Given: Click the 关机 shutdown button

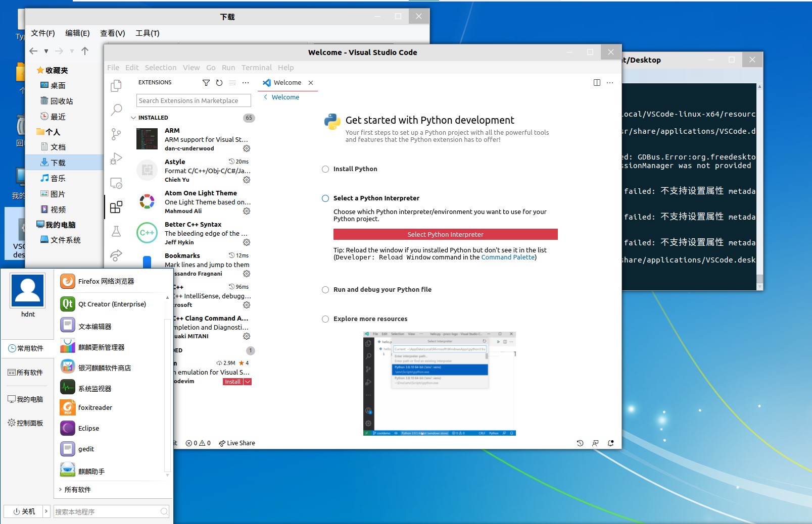Looking at the screenshot, I should click(x=24, y=511).
